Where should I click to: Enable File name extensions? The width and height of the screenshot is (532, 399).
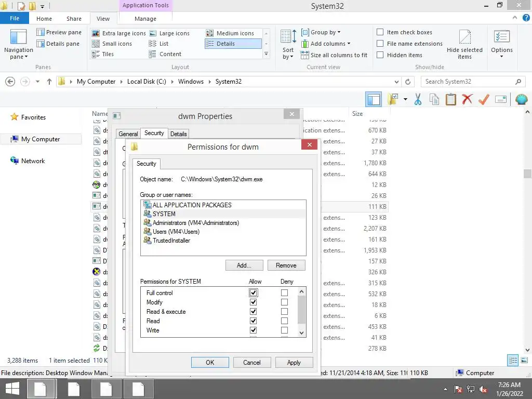pyautogui.click(x=380, y=44)
